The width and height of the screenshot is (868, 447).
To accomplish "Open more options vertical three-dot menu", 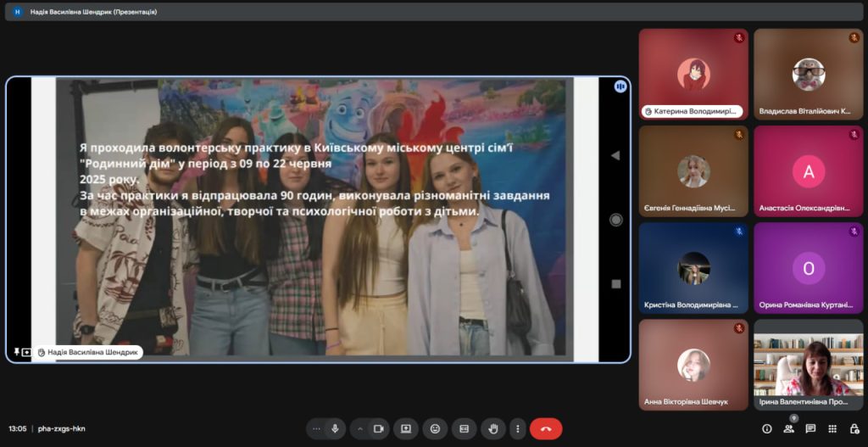I will click(x=517, y=429).
